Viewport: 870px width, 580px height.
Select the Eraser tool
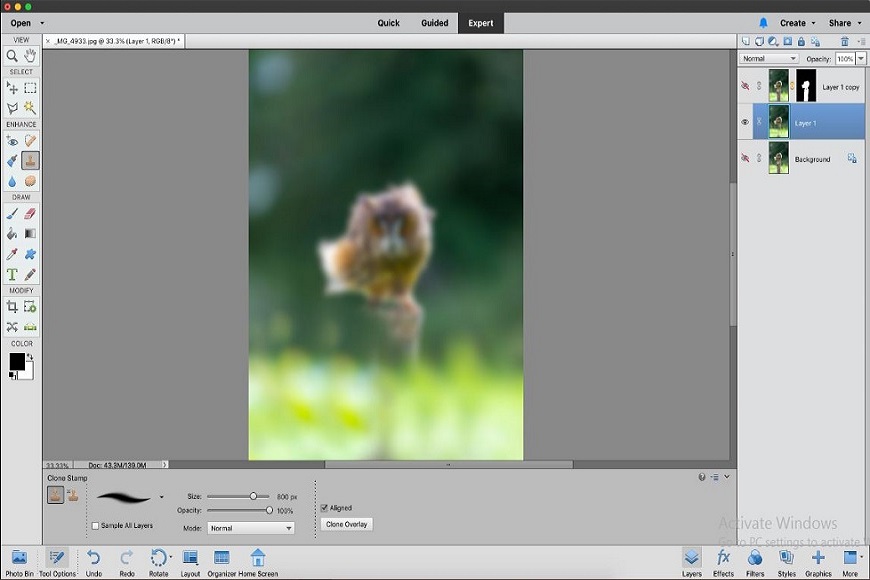point(30,213)
